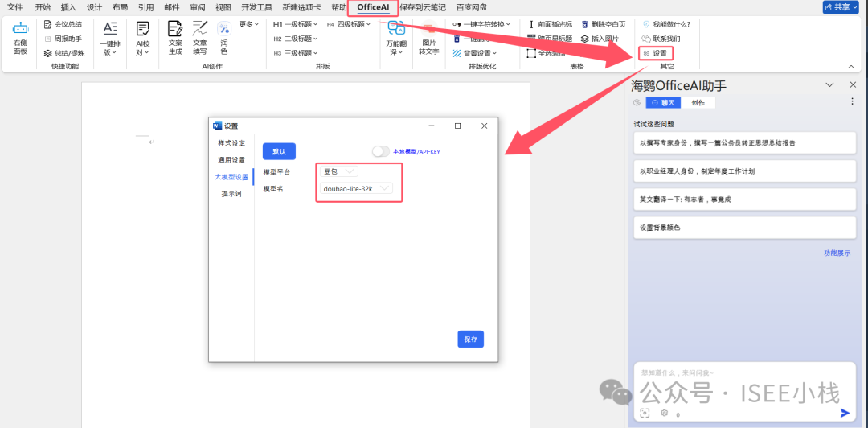Viewport: 868px width, 428px height.
Task: Click the 文案生成 icon
Action: (175, 28)
